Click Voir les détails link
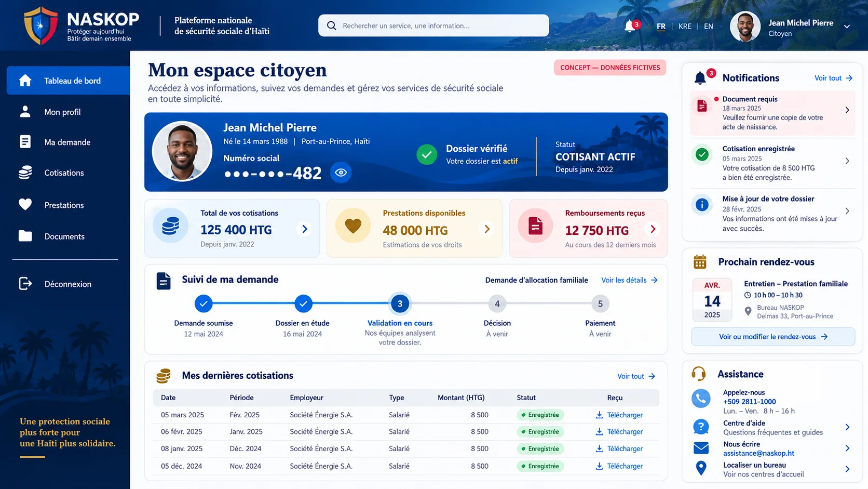Viewport: 868px width, 489px height. (x=629, y=280)
